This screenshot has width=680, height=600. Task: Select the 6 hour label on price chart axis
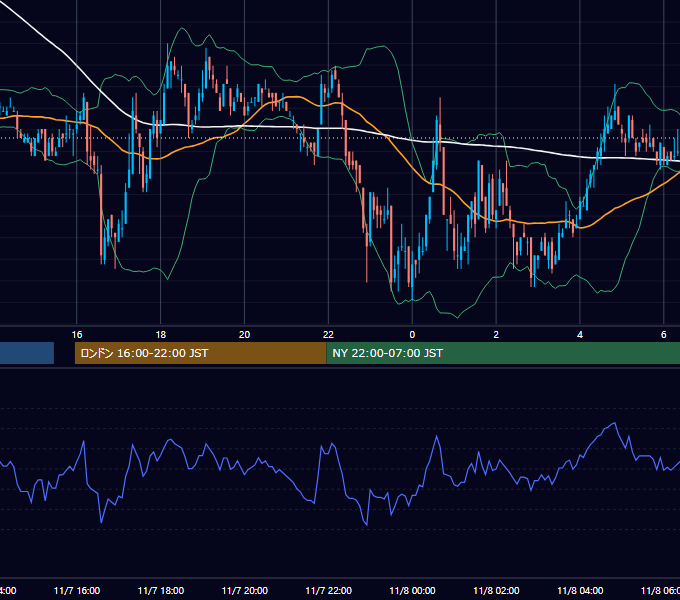coord(664,335)
